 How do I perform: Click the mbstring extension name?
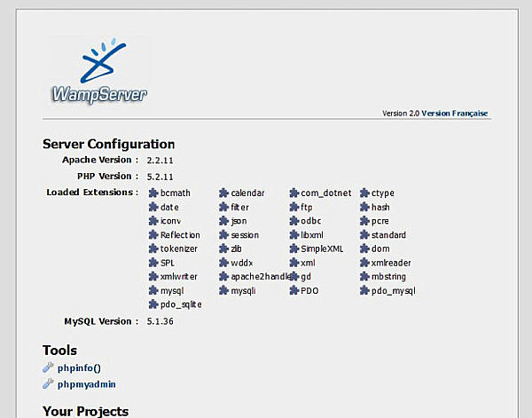pyautogui.click(x=388, y=277)
